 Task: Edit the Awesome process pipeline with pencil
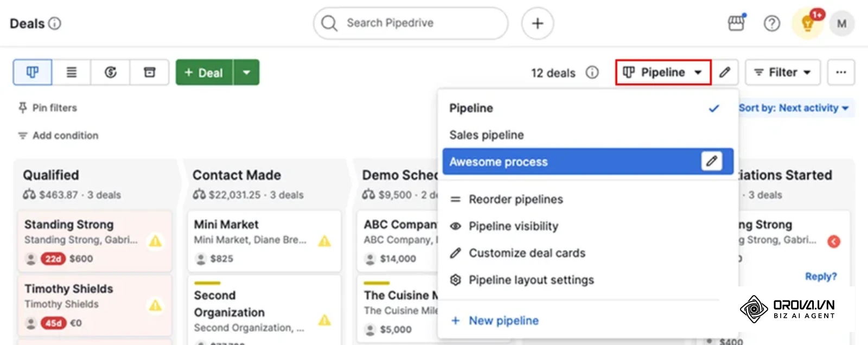click(x=712, y=161)
